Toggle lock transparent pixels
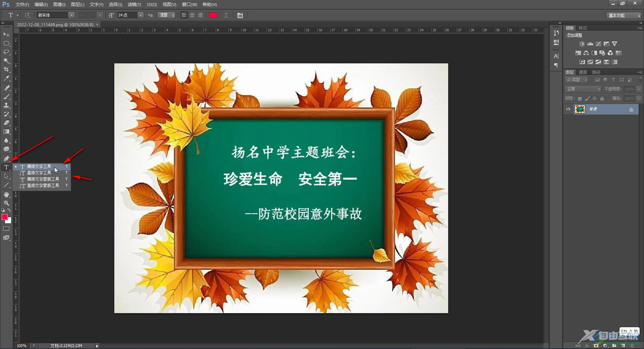This screenshot has height=349, width=644. 580,99
